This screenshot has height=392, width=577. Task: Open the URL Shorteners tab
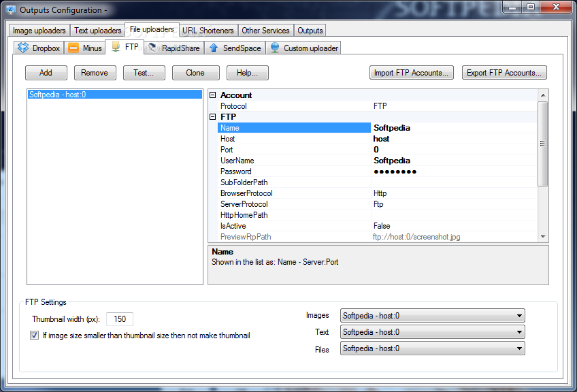tap(208, 31)
